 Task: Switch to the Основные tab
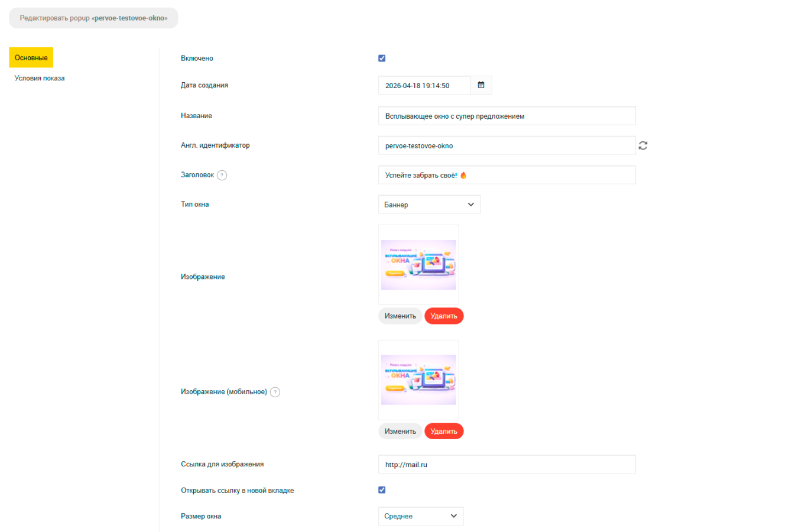click(31, 57)
